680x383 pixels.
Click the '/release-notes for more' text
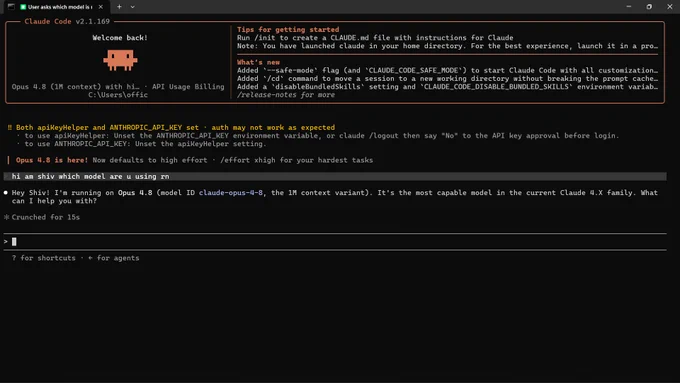pos(286,95)
